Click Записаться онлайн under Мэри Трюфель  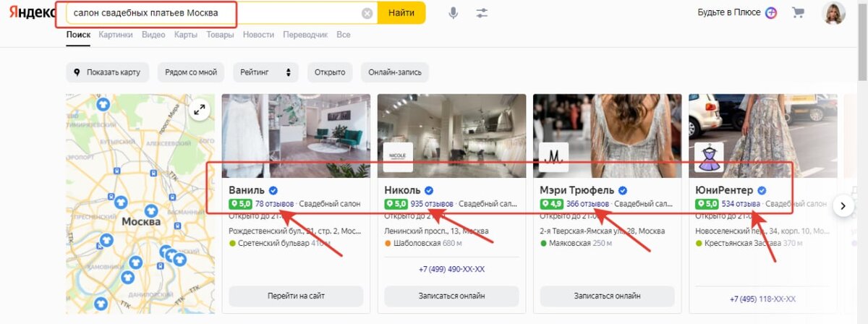click(x=607, y=296)
